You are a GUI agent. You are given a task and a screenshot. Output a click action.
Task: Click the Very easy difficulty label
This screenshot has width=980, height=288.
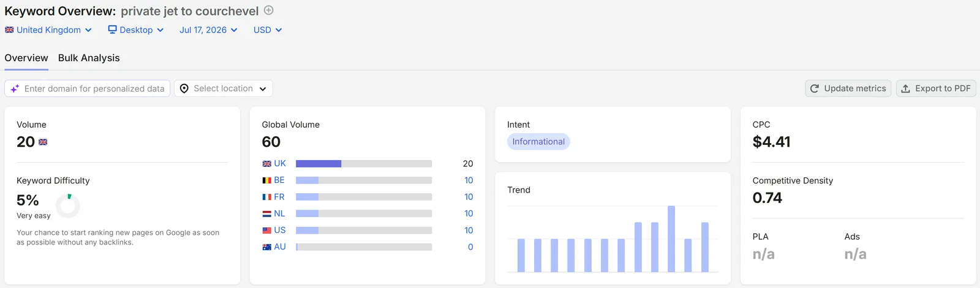pyautogui.click(x=34, y=216)
